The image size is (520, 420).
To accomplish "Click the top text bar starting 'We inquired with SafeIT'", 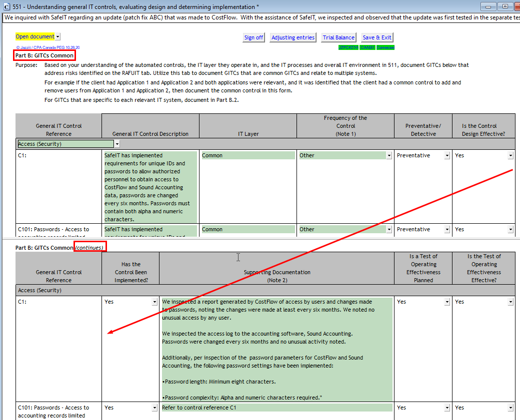I will [261, 17].
